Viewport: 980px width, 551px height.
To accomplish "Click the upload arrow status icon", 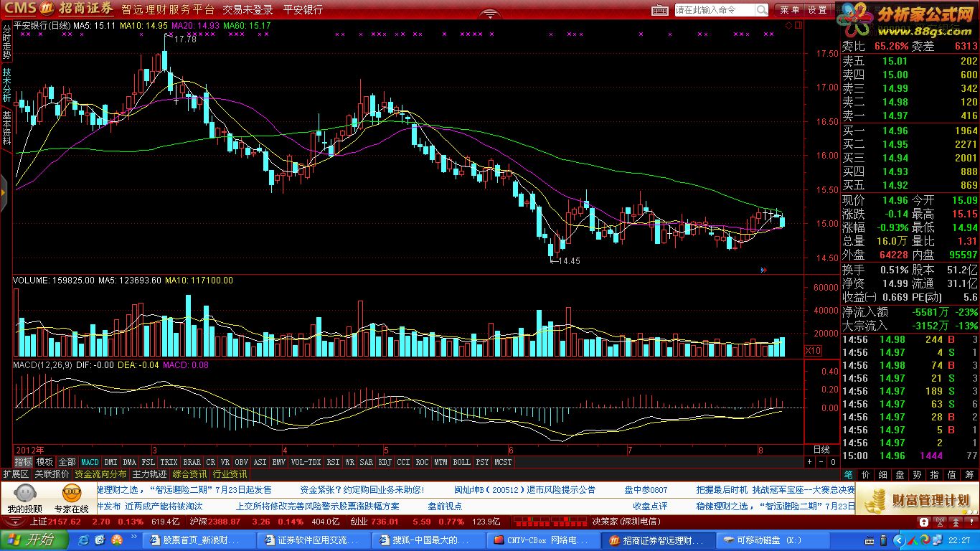I will [x=924, y=522].
